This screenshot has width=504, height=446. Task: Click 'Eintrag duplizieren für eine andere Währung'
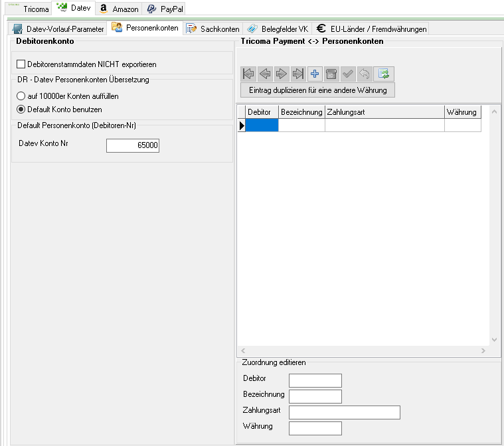pyautogui.click(x=317, y=90)
